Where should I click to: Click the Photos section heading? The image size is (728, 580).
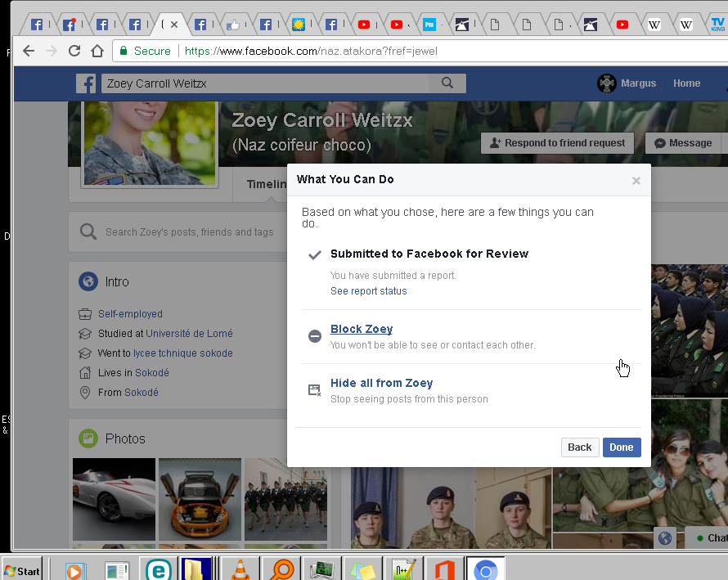point(125,438)
